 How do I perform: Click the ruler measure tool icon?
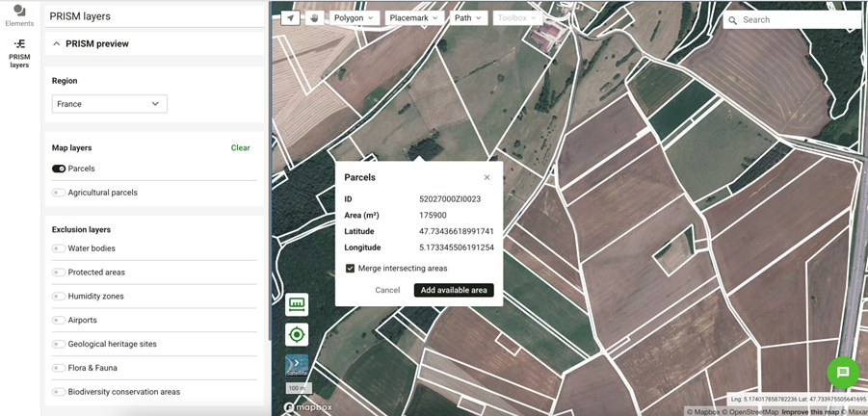tap(297, 304)
